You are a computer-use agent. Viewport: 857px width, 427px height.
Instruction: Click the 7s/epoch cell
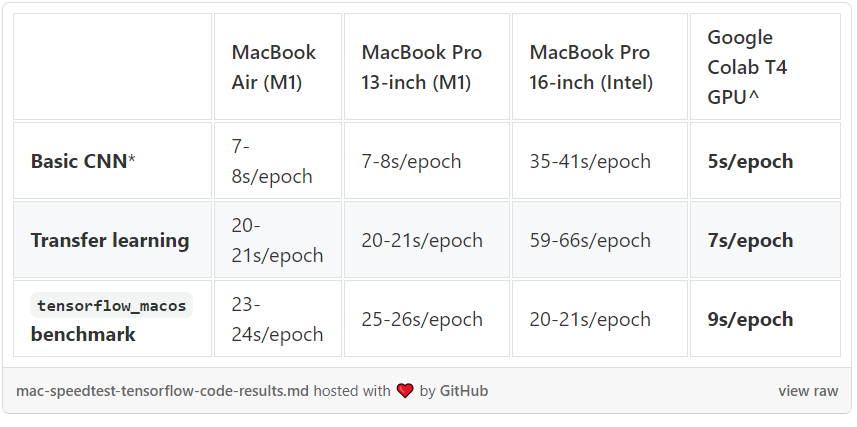pyautogui.click(x=765, y=240)
